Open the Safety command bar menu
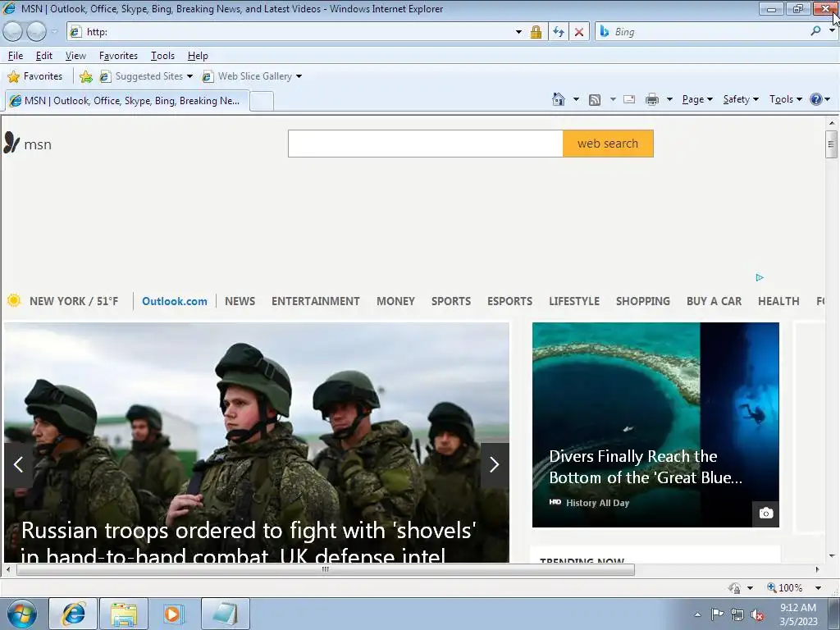 click(741, 99)
